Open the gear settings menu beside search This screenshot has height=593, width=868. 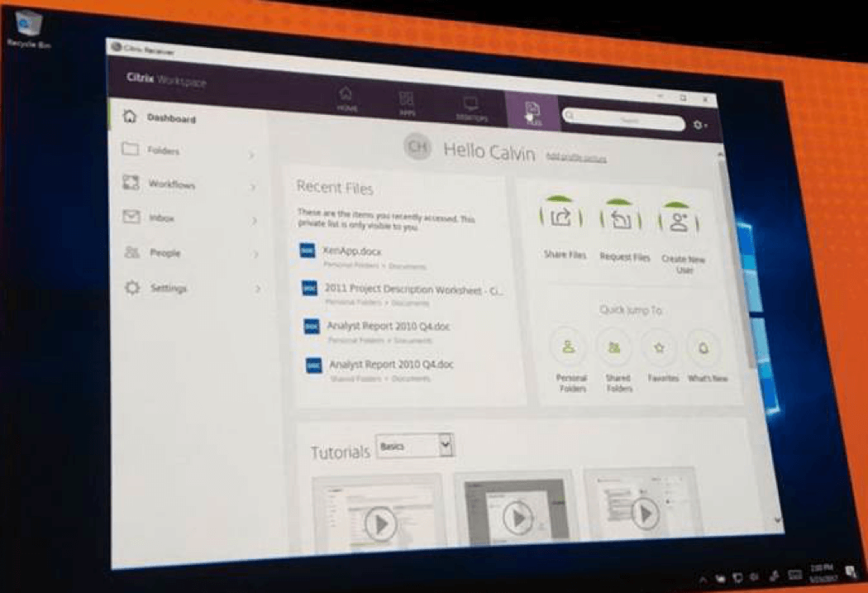(699, 125)
